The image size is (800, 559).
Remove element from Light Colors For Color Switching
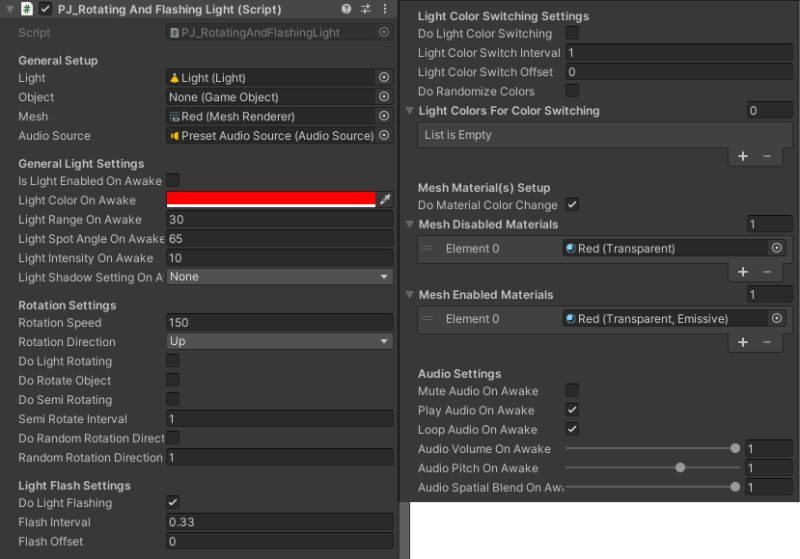pos(767,156)
